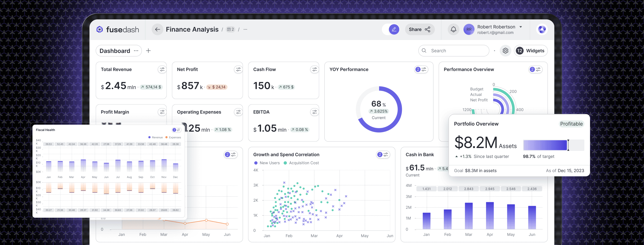Open filter settings on line chart widget
The image size is (644, 245).
tap(230, 155)
